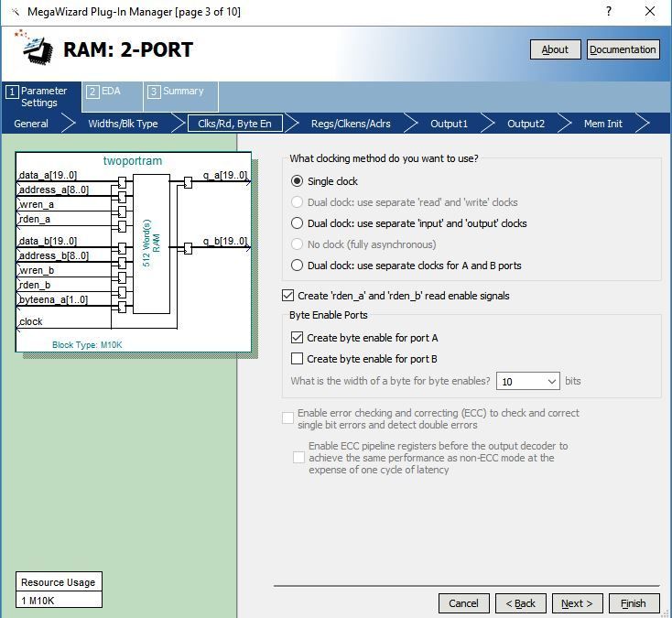This screenshot has width=672, height=618.
Task: Go to Widths/Blk Type step
Action: (123, 124)
